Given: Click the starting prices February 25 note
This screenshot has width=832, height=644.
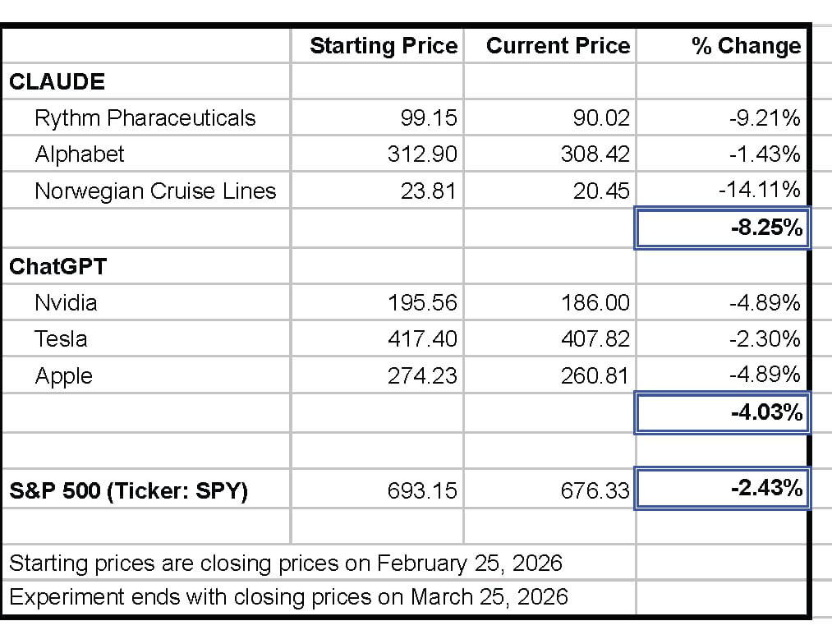Looking at the screenshot, I should click(x=285, y=563).
